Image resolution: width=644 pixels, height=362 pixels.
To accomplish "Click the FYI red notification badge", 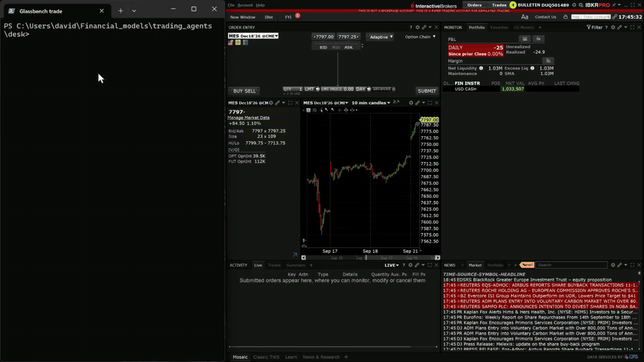I will coord(298,15).
